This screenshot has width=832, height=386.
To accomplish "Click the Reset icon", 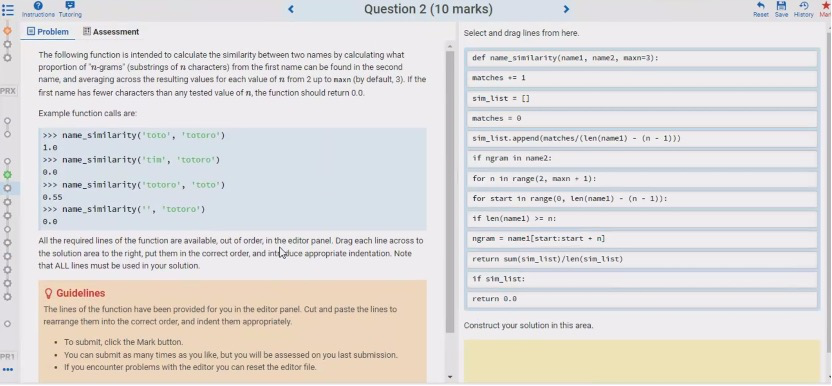I will point(761,6).
